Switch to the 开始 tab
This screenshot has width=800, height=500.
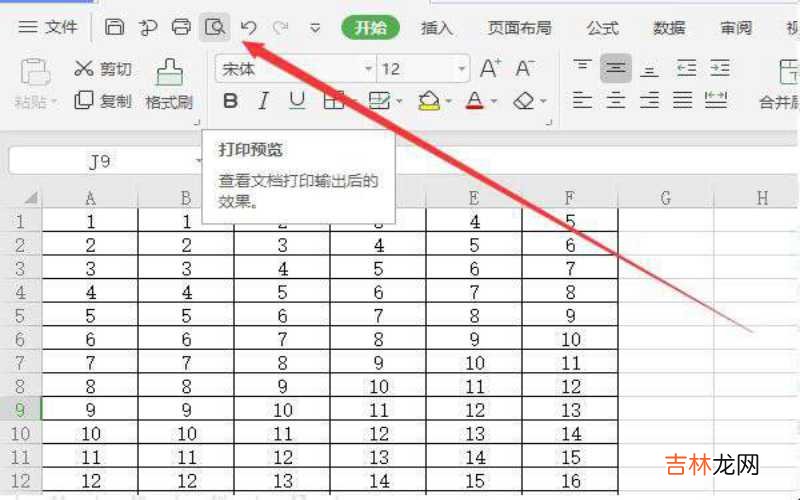click(371, 28)
